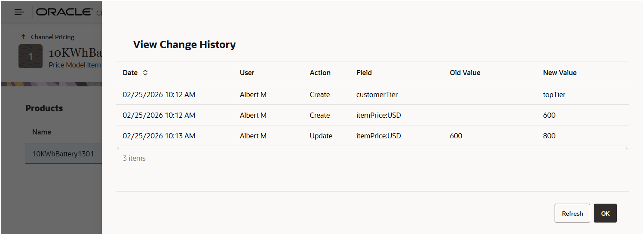Click the Action column header
The image size is (644, 235).
320,73
